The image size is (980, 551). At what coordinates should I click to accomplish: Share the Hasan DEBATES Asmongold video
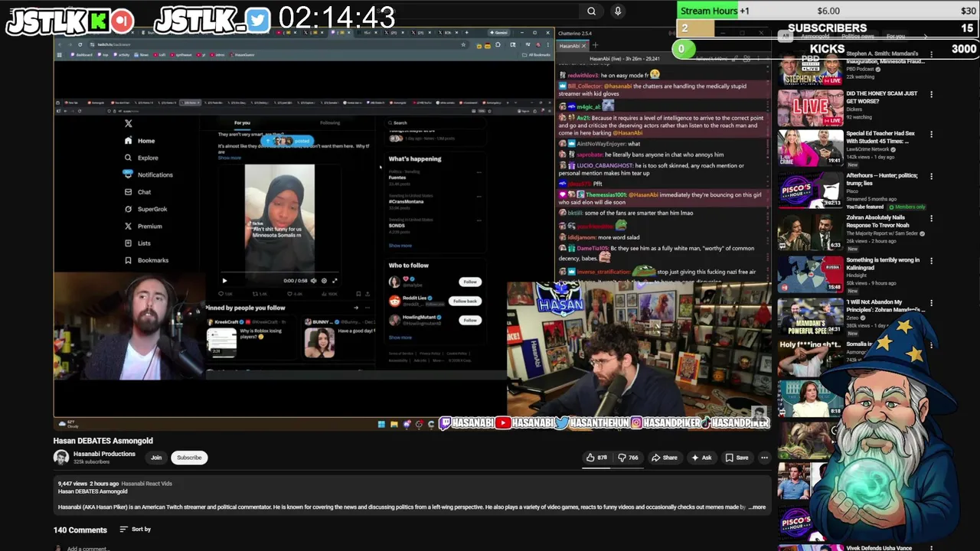point(664,458)
